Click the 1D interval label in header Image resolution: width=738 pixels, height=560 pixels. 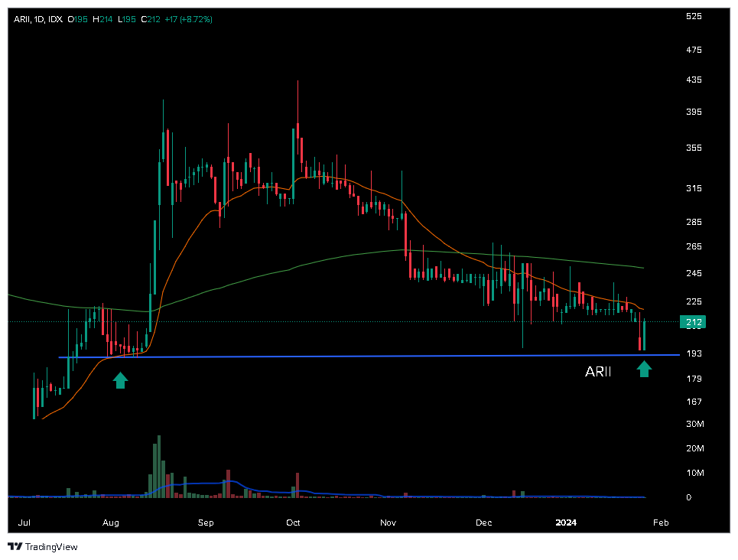pyautogui.click(x=40, y=19)
